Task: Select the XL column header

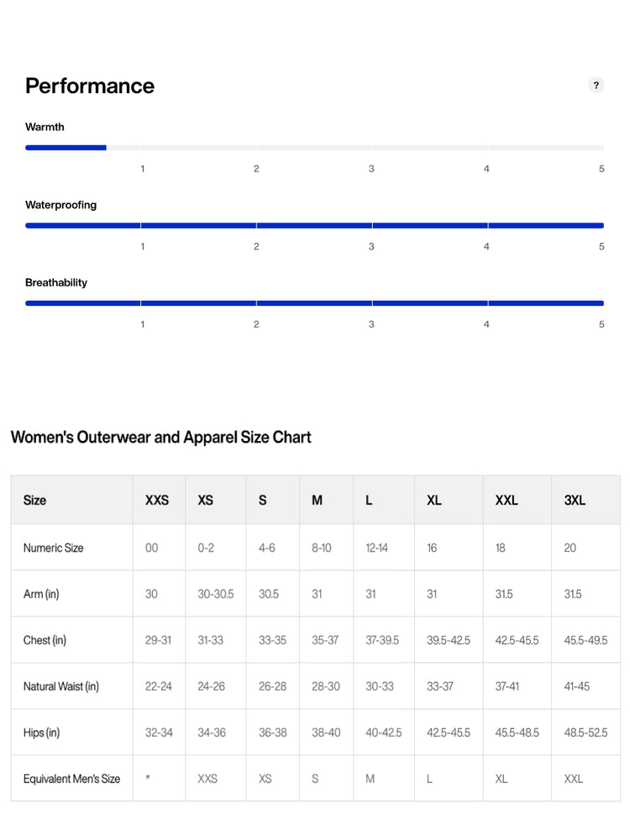Action: click(x=449, y=500)
